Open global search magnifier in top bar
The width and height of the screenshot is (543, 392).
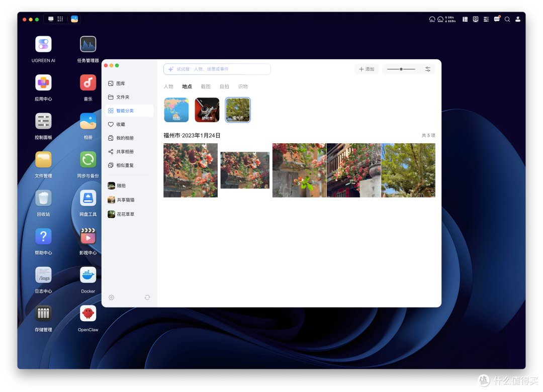click(507, 20)
